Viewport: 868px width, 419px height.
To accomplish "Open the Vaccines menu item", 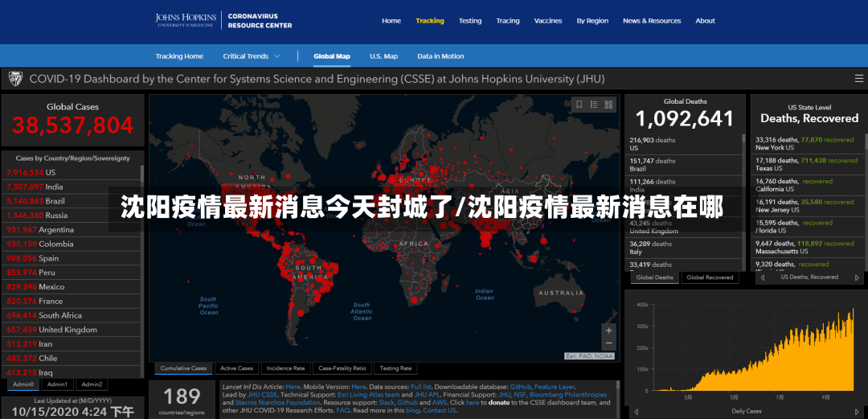I will click(548, 21).
